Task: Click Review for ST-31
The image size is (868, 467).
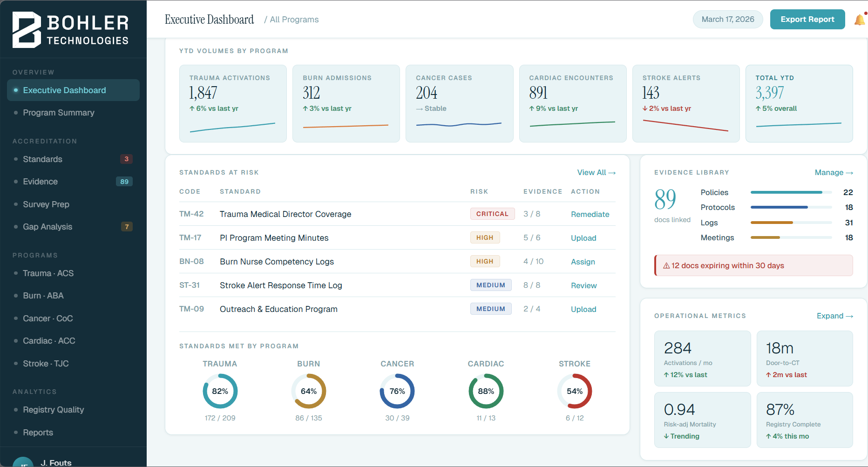Action: tap(583, 285)
